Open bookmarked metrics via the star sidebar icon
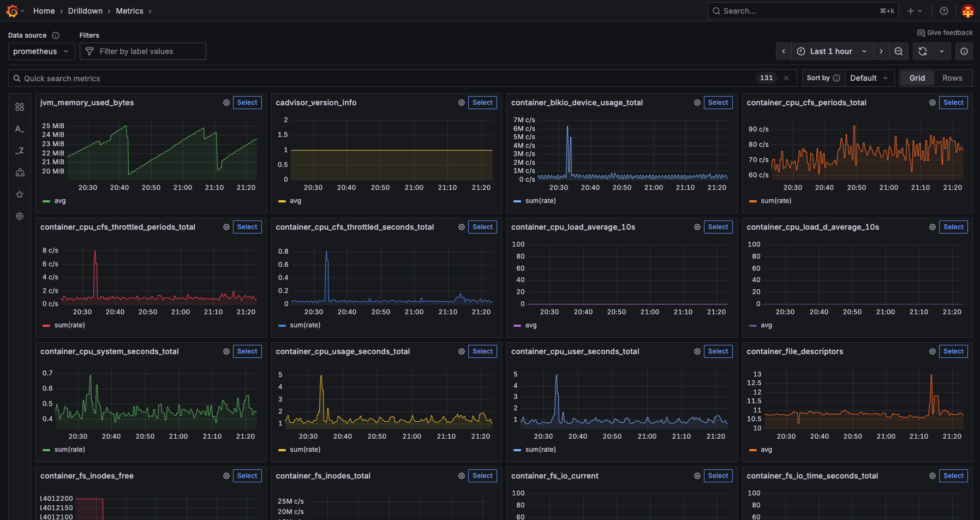Viewport: 980px width, 520px height. [20, 194]
